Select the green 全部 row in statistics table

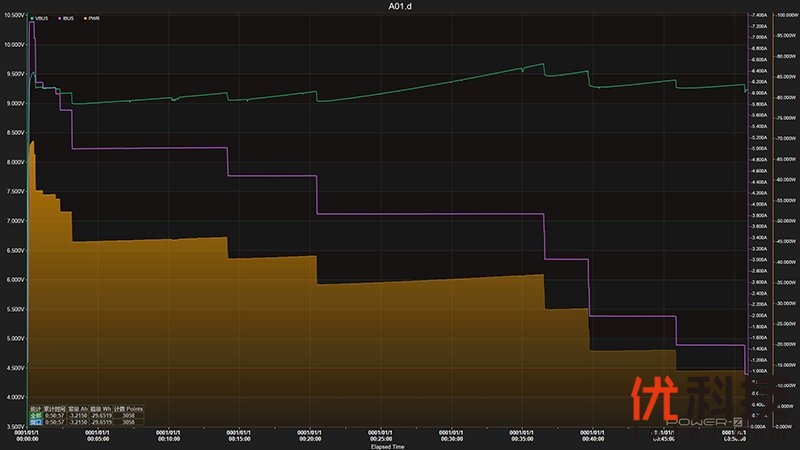(x=36, y=415)
